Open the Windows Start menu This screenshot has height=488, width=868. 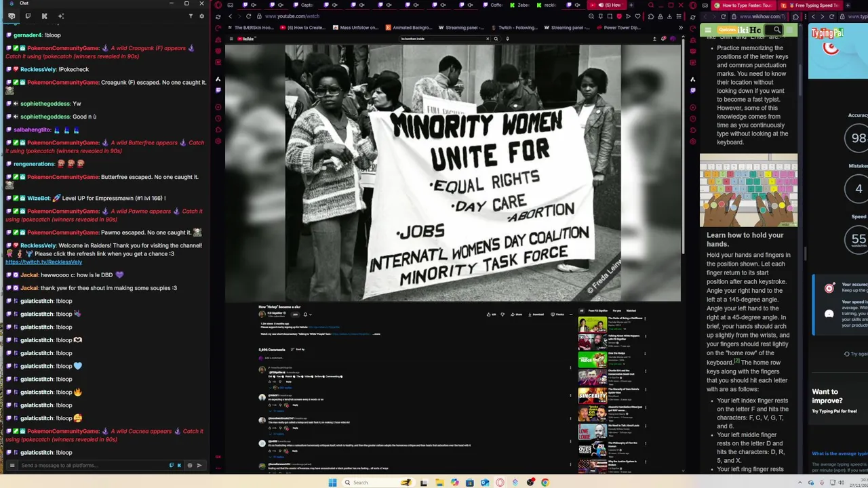coord(332,483)
